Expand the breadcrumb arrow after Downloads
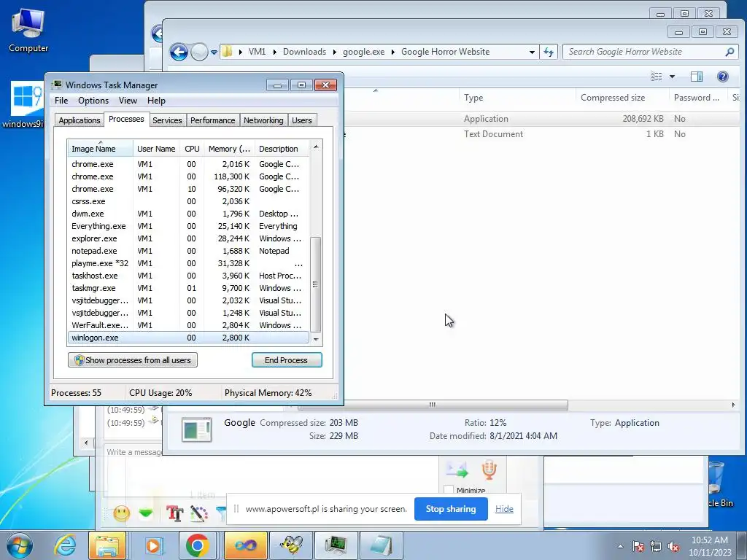Viewport: 747px width, 560px height. click(334, 52)
